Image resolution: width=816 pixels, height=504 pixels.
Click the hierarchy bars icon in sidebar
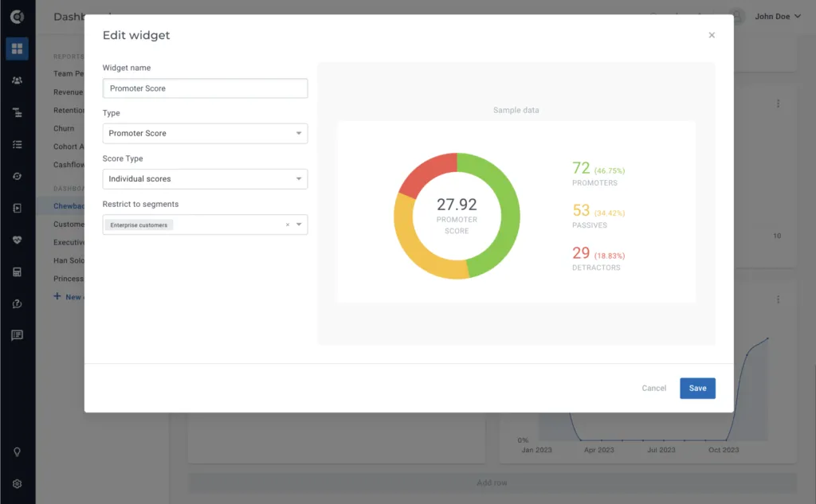tap(18, 112)
